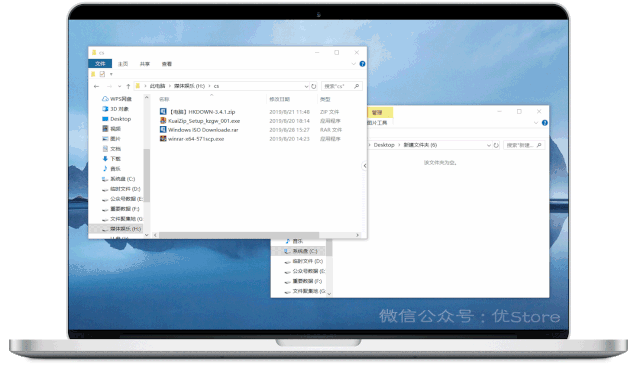This screenshot has width=640, height=365.
Task: Expand the ribbon chevron in cs window
Action: click(353, 64)
